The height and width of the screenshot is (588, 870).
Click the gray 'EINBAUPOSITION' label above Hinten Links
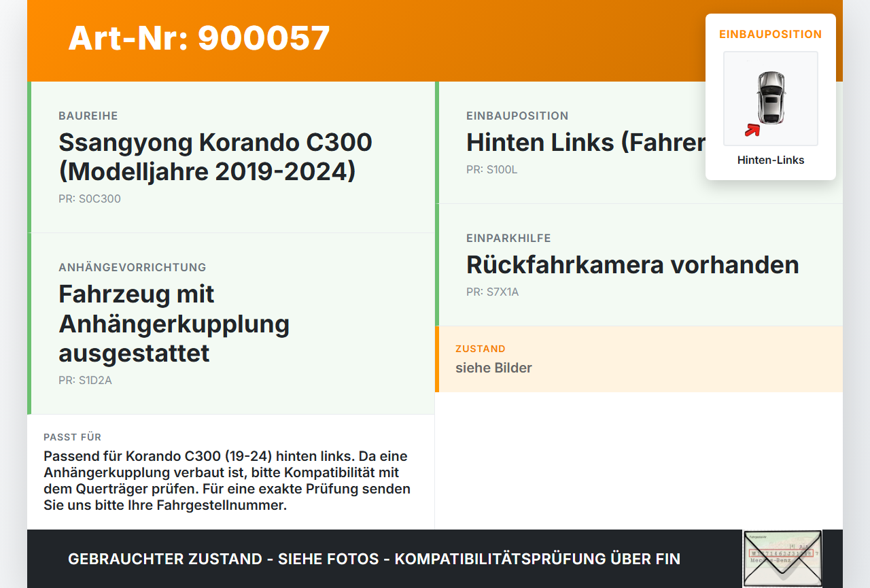[517, 116]
